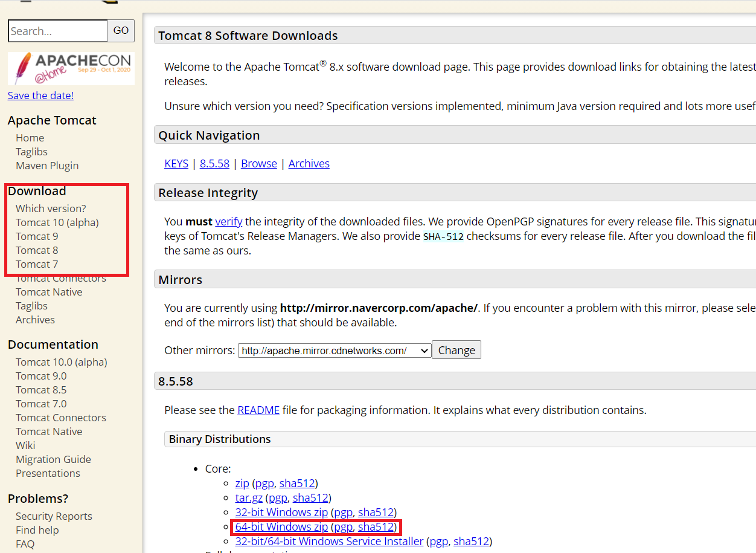Open Tomcat Native under Download
Screen dimensions: 756x553
coord(49,292)
